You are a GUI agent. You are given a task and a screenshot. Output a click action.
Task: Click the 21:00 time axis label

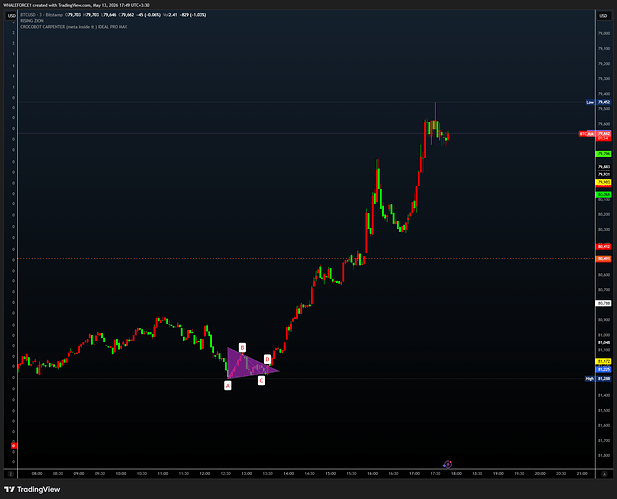point(582,474)
